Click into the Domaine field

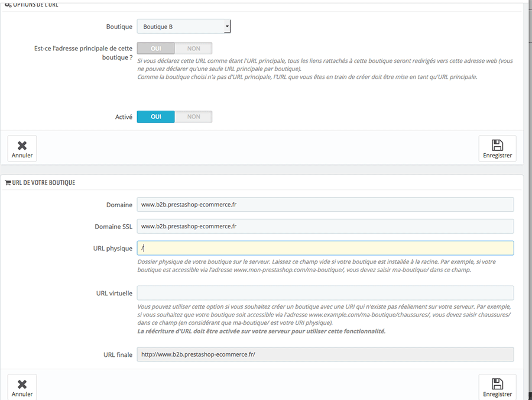point(325,205)
